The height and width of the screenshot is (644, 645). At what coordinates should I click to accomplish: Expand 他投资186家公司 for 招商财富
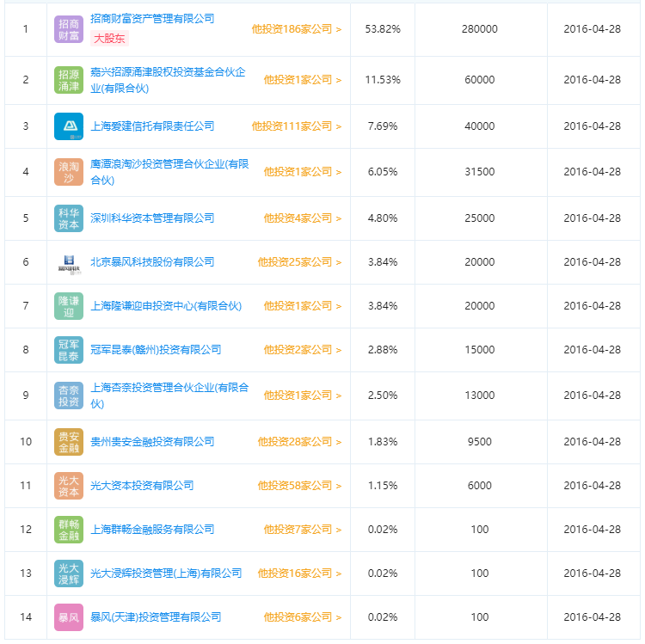click(297, 29)
